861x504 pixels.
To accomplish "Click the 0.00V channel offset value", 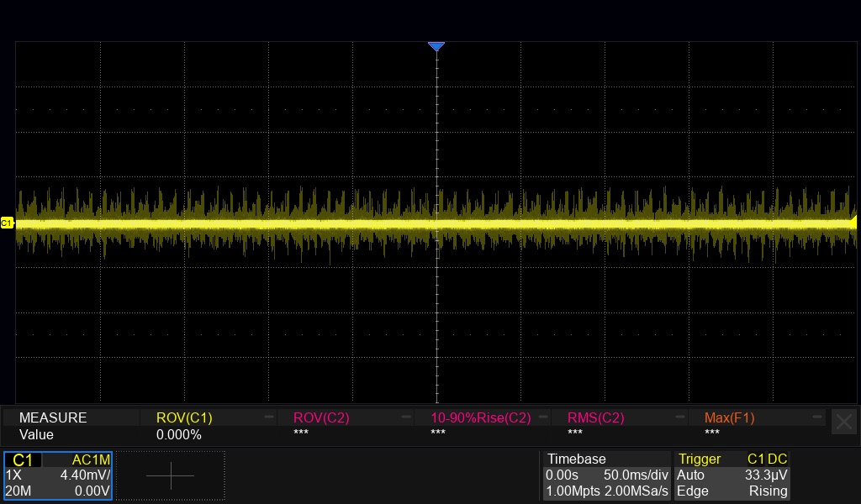I will (x=92, y=491).
